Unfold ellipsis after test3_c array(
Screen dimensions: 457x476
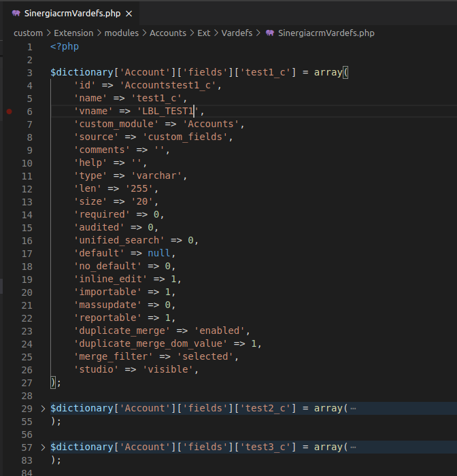353,447
